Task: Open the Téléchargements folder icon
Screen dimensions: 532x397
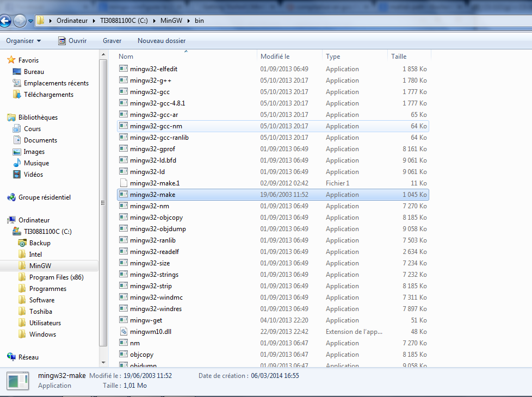Action: pyautogui.click(x=17, y=94)
